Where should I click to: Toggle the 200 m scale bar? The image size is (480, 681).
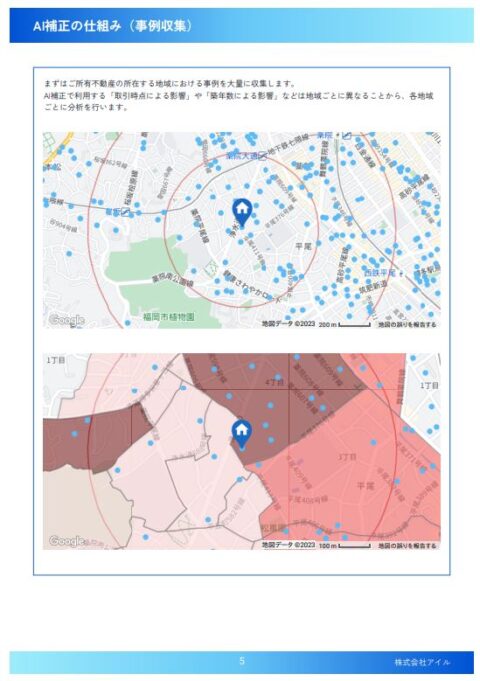click(344, 325)
